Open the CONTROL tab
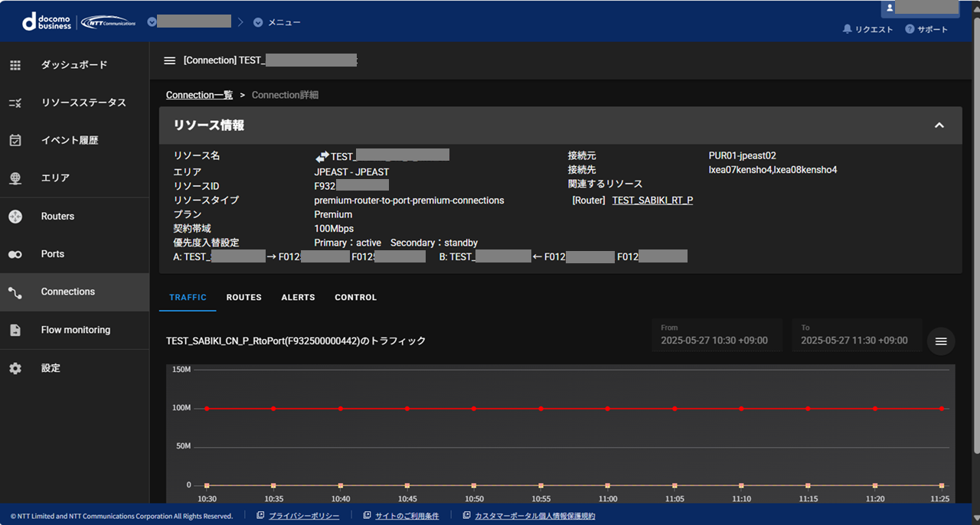This screenshot has height=525, width=980. 355,297
